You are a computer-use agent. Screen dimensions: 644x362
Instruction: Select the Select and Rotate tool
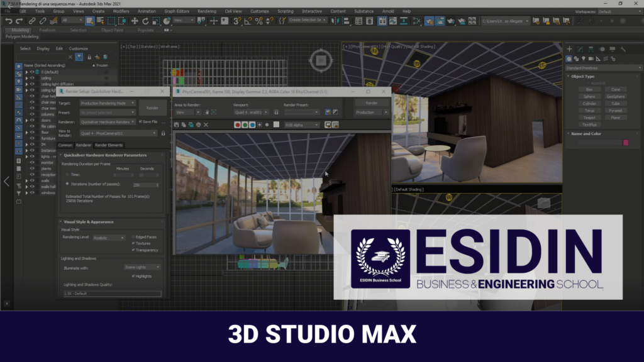coord(145,20)
